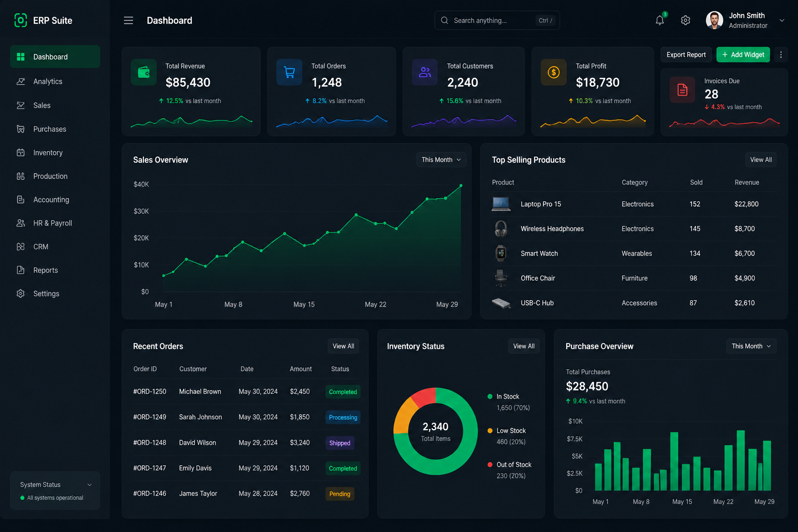
Task: Click the Smart Watch product image
Action: click(501, 253)
